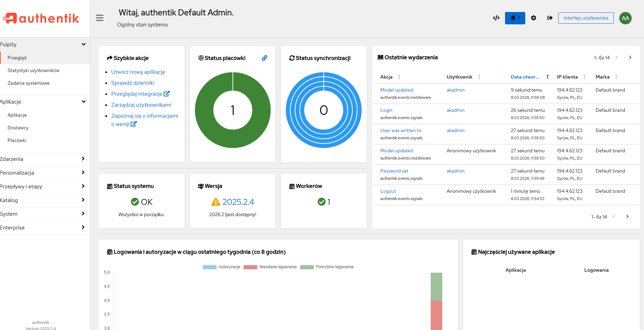This screenshot has height=330, width=644.
Task: Click the green OK checkmark icon
Action: click(x=135, y=202)
